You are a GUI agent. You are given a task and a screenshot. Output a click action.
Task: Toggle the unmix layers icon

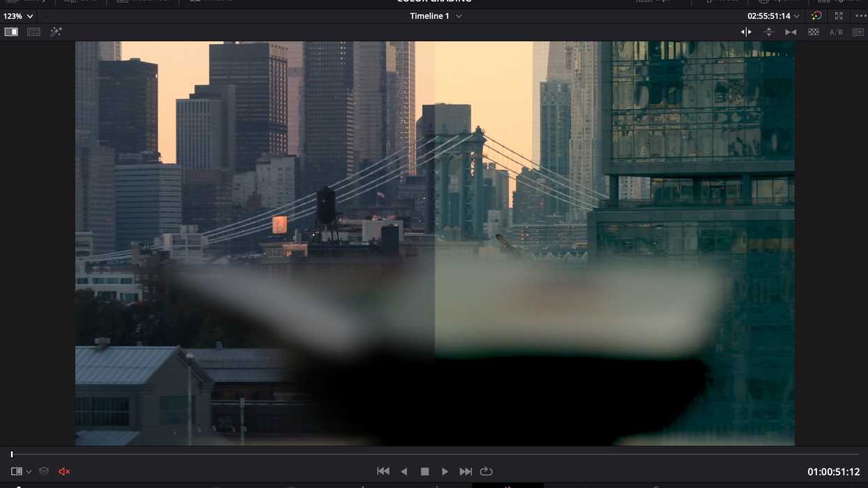point(44,471)
